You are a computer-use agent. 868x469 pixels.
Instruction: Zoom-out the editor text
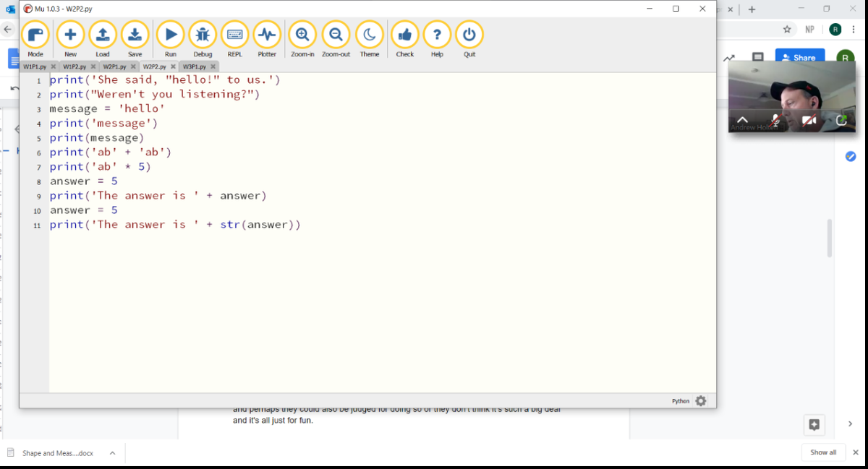[x=336, y=35]
